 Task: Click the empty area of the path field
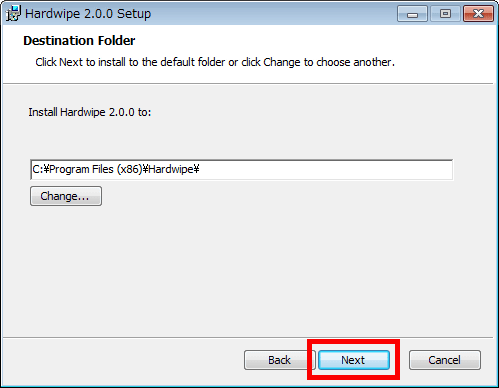[x=327, y=170]
